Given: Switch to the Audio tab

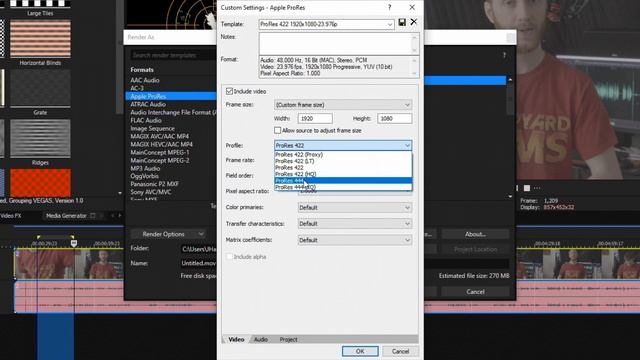Looking at the screenshot, I should point(261,339).
